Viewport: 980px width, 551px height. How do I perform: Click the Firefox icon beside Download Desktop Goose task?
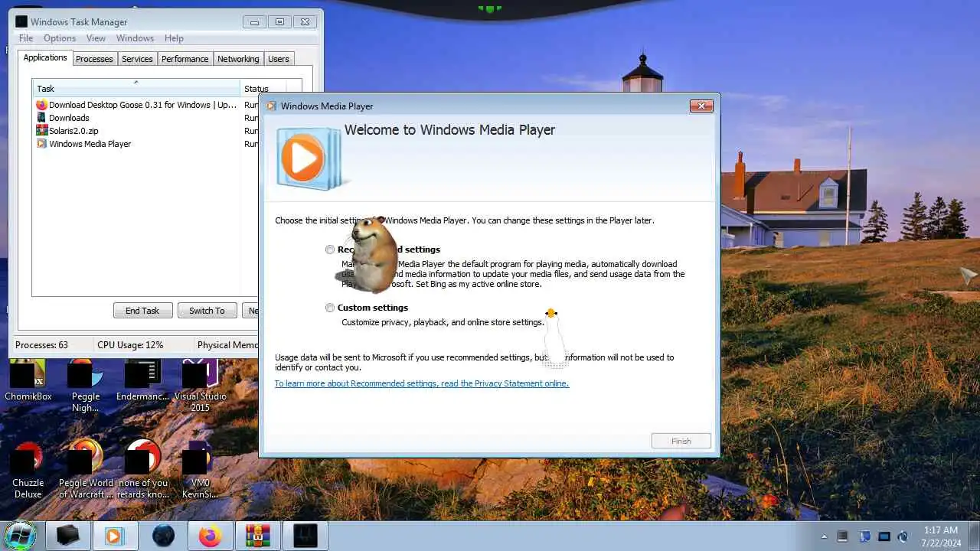(41, 105)
